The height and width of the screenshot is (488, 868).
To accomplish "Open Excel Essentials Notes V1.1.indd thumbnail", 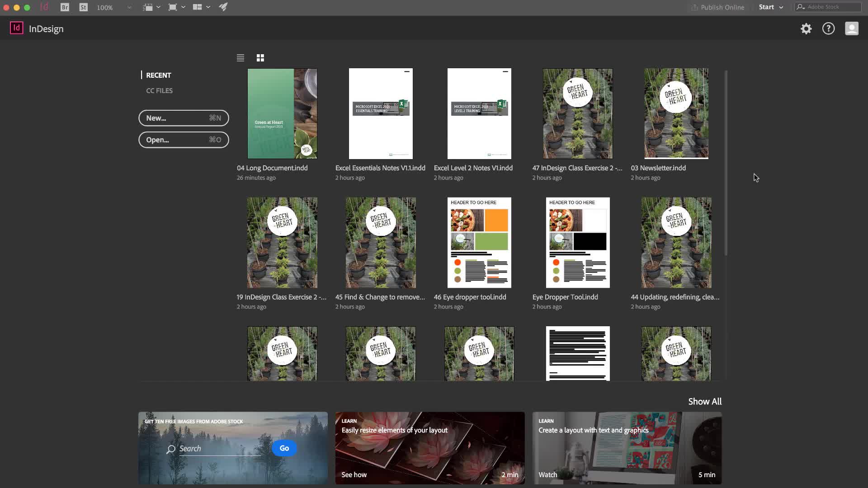I will coord(381,113).
